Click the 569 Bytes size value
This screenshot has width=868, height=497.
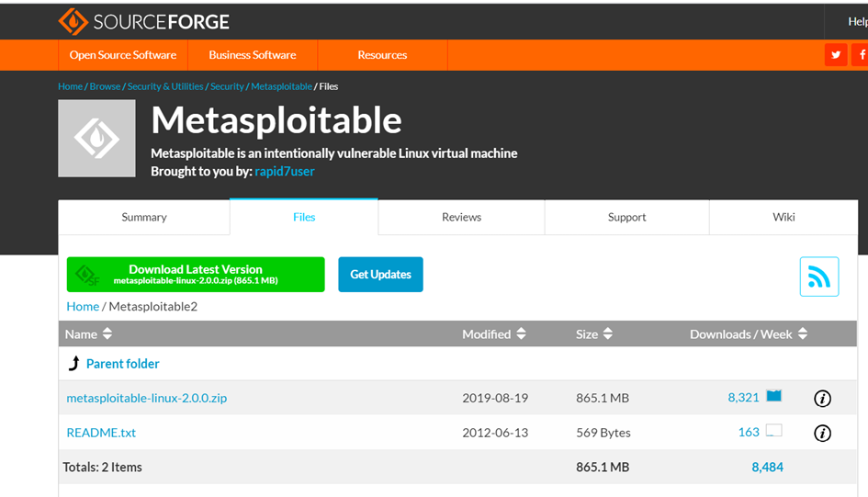point(603,433)
